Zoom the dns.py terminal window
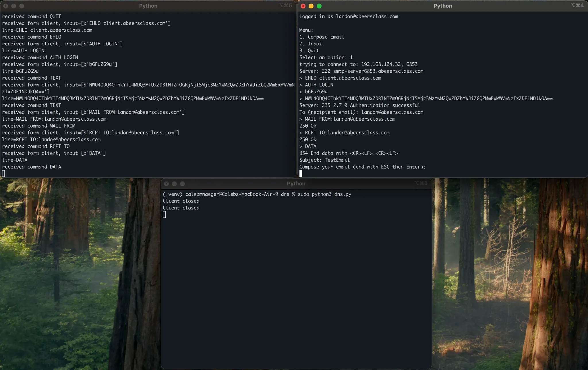Viewport: 588px width, 370px height. pyautogui.click(x=182, y=184)
